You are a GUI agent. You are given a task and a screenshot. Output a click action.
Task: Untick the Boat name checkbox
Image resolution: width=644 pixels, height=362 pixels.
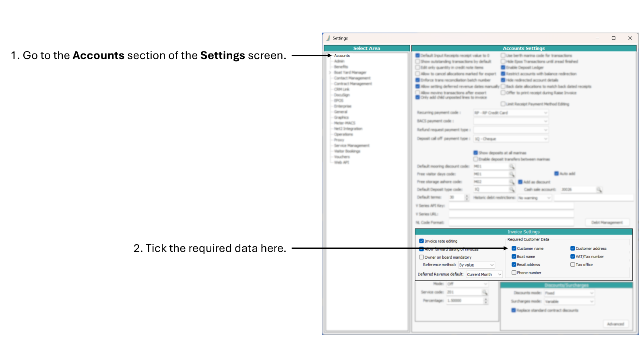click(x=514, y=257)
